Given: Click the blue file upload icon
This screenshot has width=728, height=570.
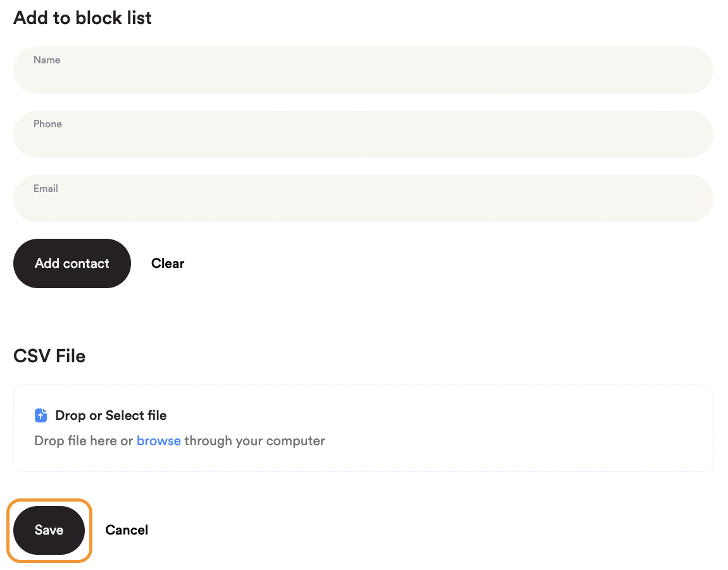Looking at the screenshot, I should click(41, 415).
